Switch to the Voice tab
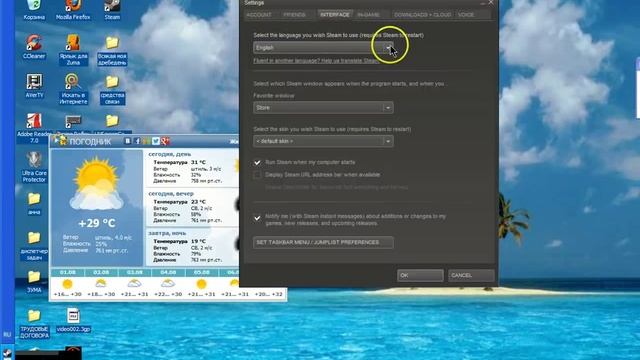The image size is (640, 360). (x=466, y=15)
